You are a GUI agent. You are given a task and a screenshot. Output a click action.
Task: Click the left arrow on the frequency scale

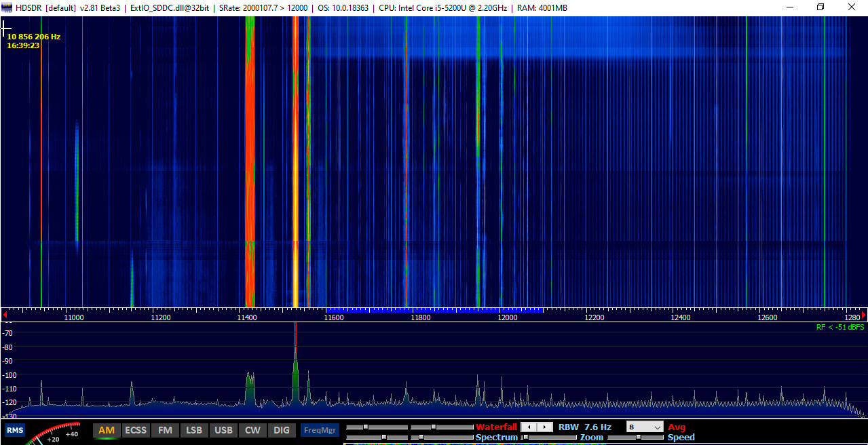[x=5, y=315]
